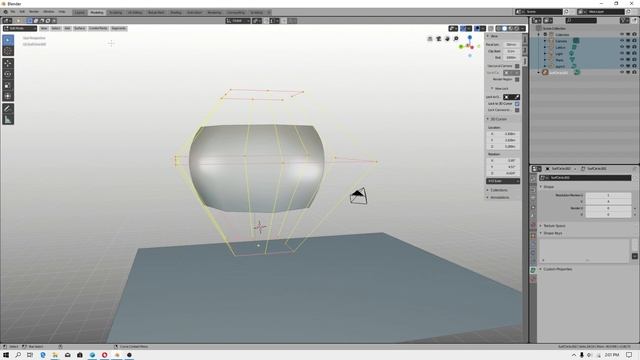Viewport: 640px width, 360px height.
Task: Switch perspective/orthographic with grid icon
Action: point(430,39)
